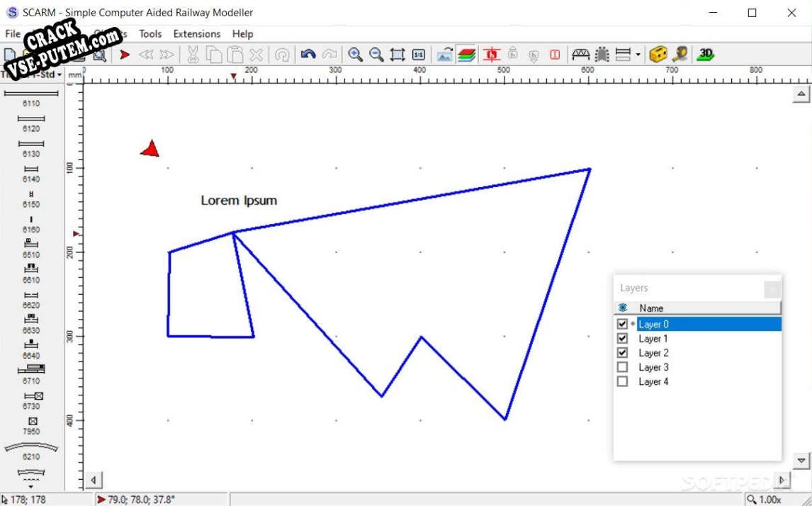
Task: Select track 6160 from the library
Action: 31,224
